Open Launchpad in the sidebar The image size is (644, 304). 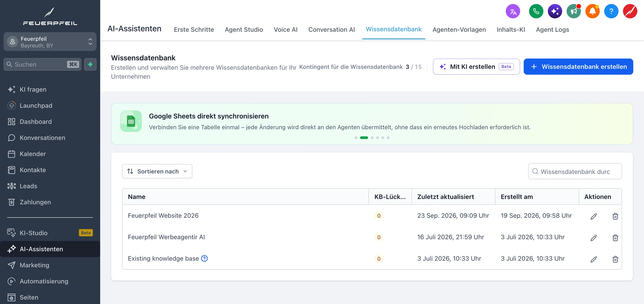coord(50,105)
